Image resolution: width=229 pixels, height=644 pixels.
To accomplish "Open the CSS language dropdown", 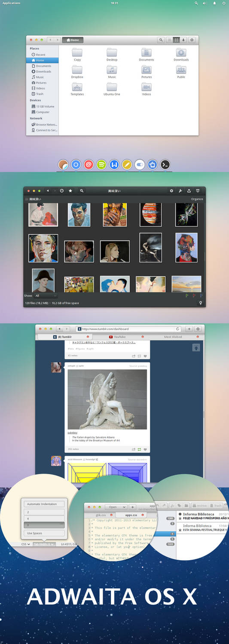I will pos(25,544).
